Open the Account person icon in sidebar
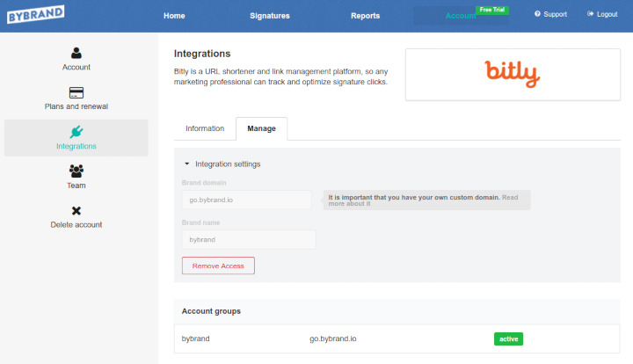633x364 pixels. point(76,53)
